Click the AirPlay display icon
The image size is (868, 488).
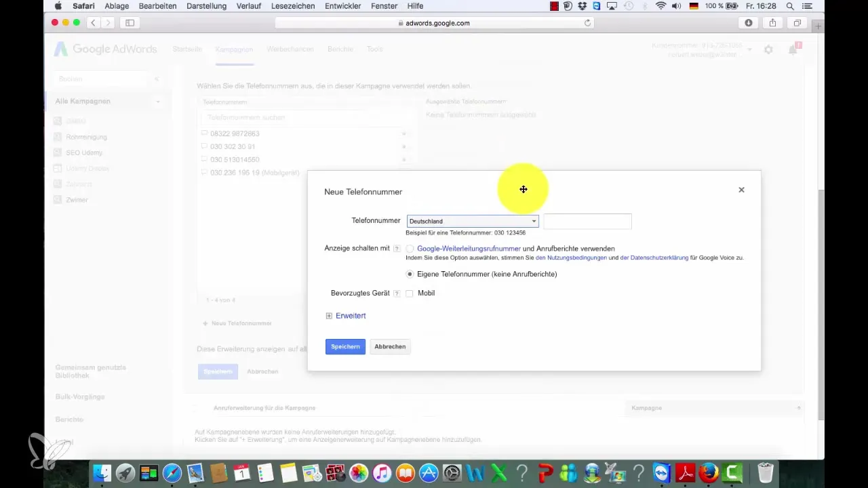pyautogui.click(x=612, y=6)
